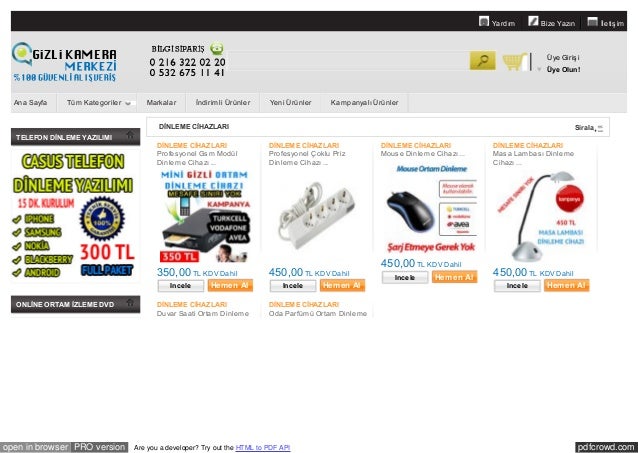Expand the small arrow next to the cart

539,69
